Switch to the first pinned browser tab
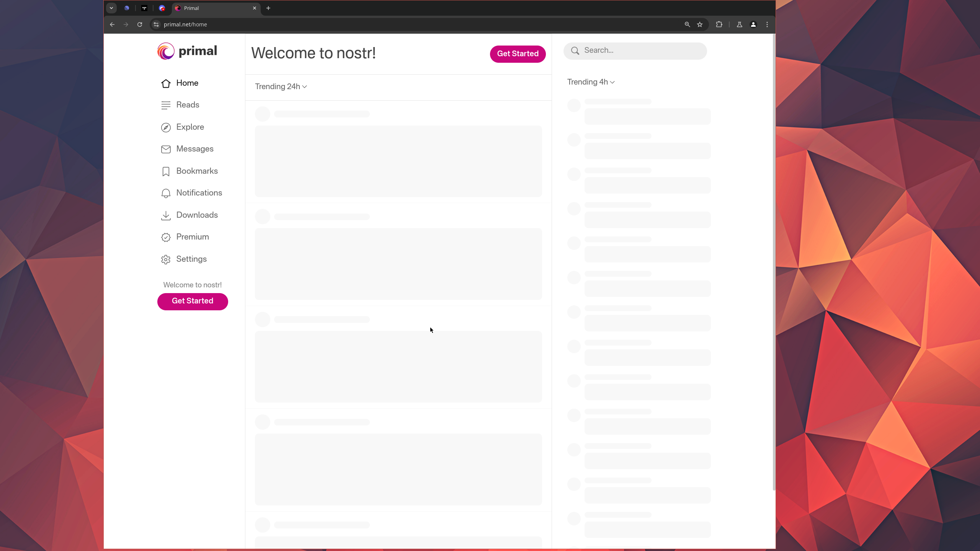Screen dimensions: 980x551 coord(127,8)
